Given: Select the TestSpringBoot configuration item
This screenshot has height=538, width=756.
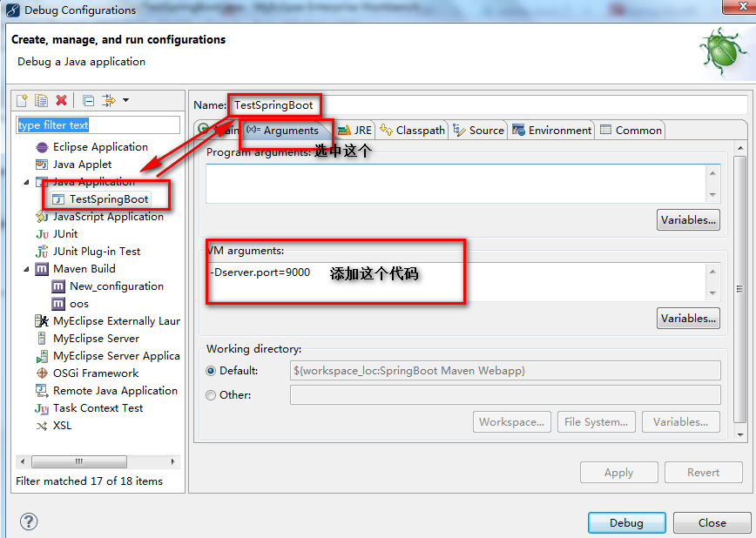Looking at the screenshot, I should click(x=100, y=199).
